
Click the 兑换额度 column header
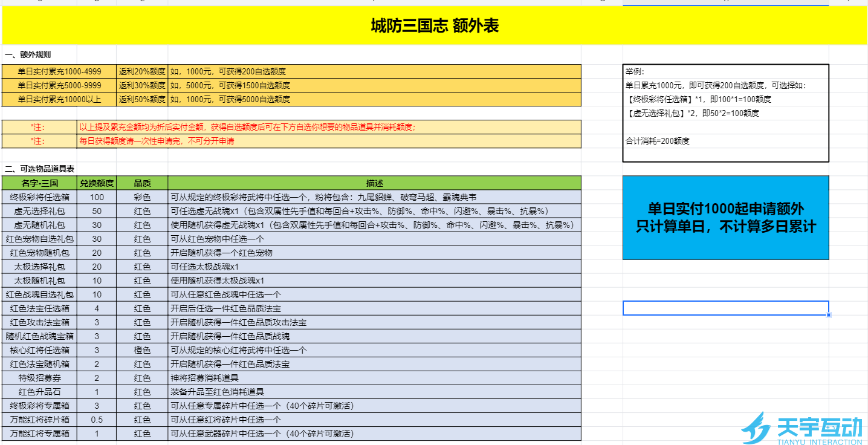click(x=97, y=183)
